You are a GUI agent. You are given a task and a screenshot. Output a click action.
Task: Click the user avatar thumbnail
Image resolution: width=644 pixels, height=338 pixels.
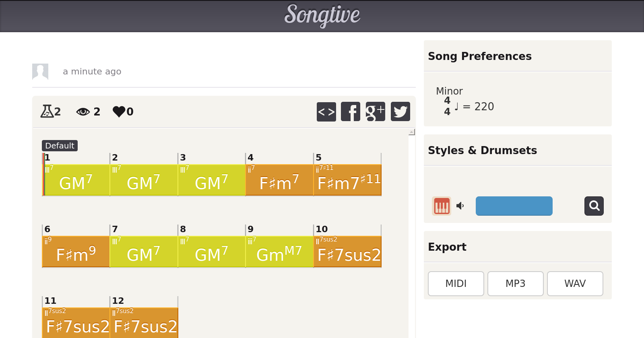pos(40,72)
